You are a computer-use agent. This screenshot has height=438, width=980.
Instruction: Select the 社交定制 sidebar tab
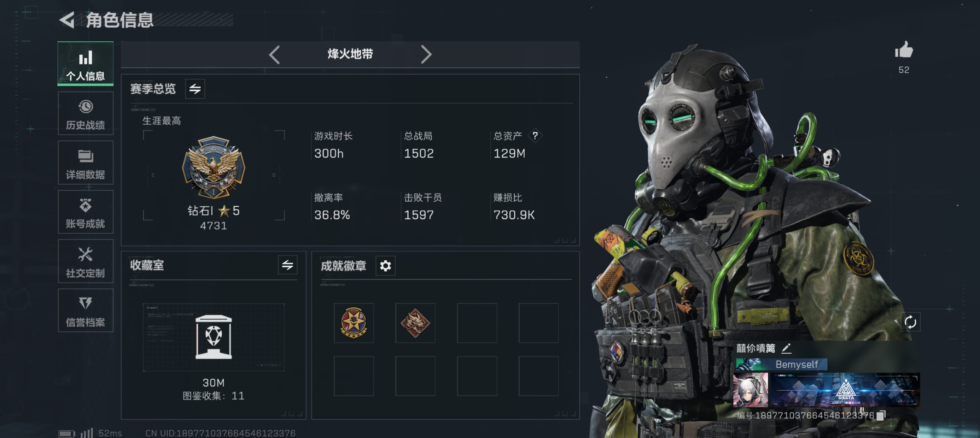point(86,261)
